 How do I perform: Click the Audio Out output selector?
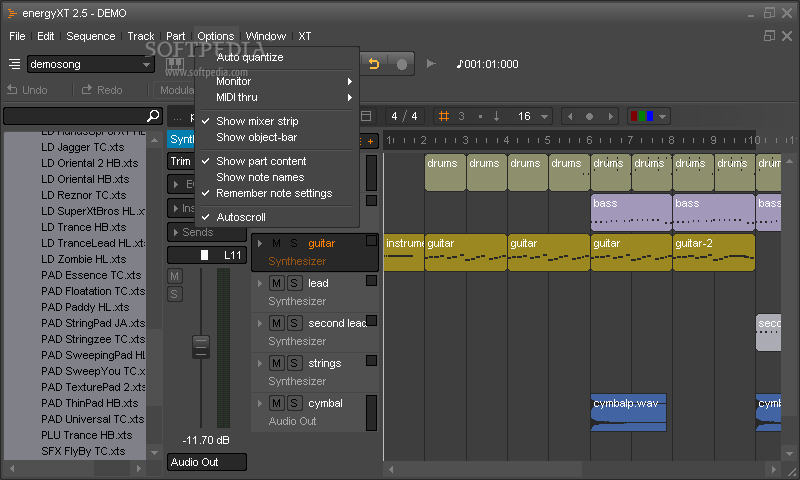point(207,462)
